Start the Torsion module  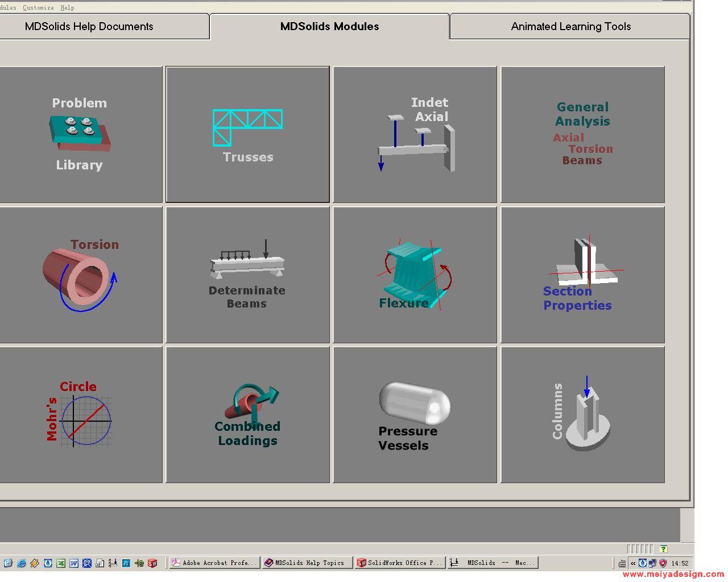(x=81, y=275)
